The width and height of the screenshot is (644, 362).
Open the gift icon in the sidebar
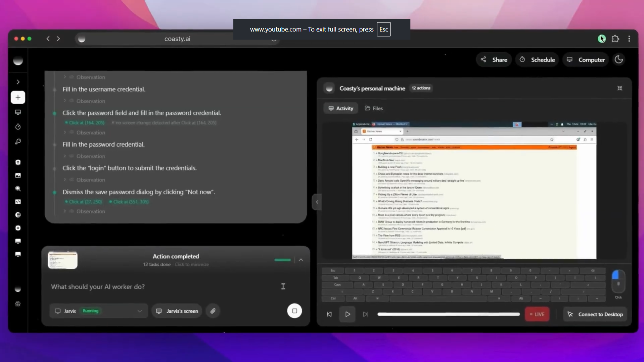point(18,304)
